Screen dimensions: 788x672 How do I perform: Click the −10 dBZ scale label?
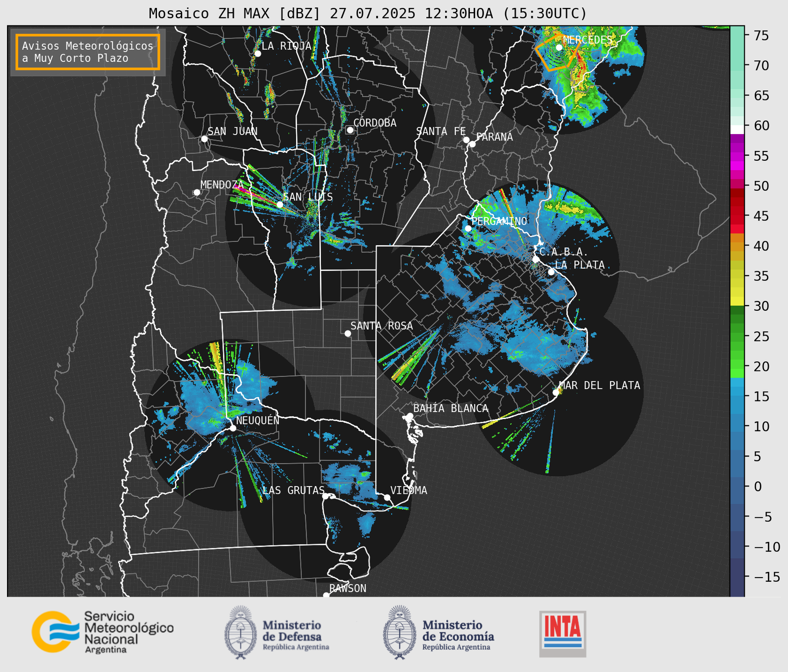767,547
